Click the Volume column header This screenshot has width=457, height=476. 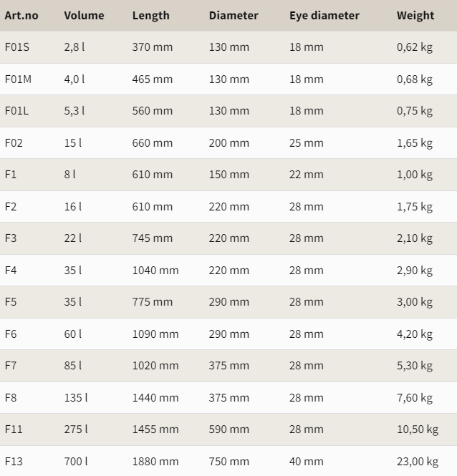(x=84, y=15)
